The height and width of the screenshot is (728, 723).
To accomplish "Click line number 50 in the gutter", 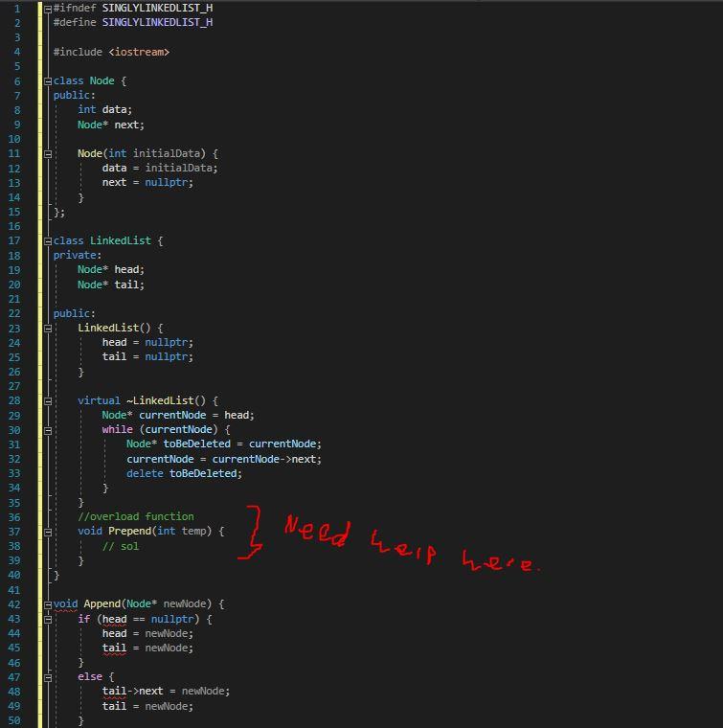I will [14, 721].
